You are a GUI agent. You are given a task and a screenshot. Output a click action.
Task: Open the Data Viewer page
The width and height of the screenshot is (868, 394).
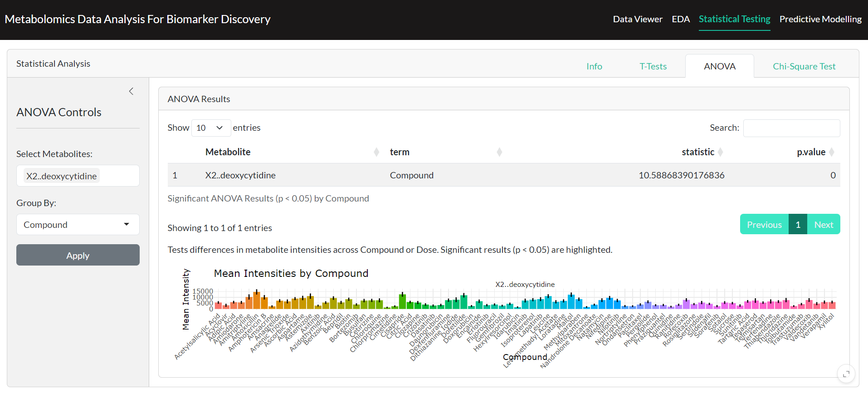pos(638,19)
